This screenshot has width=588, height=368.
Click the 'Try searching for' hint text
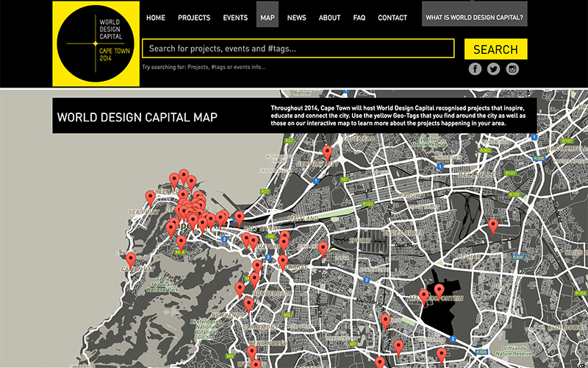pos(204,67)
